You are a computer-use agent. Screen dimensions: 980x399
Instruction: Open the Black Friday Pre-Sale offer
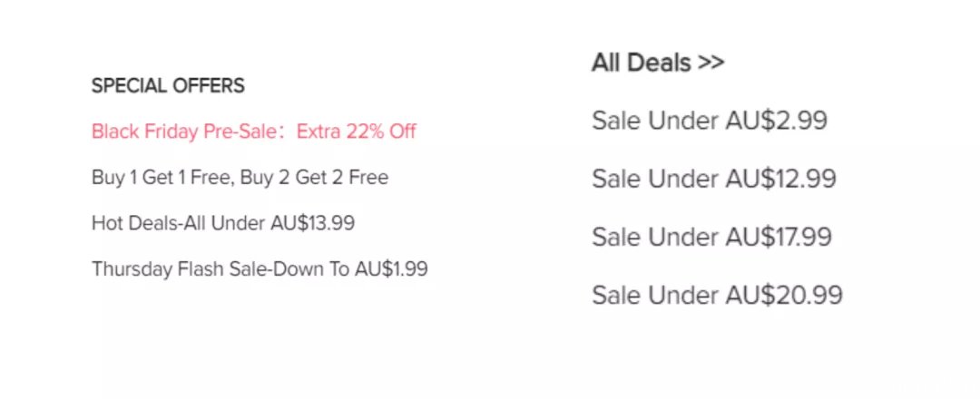click(x=254, y=131)
